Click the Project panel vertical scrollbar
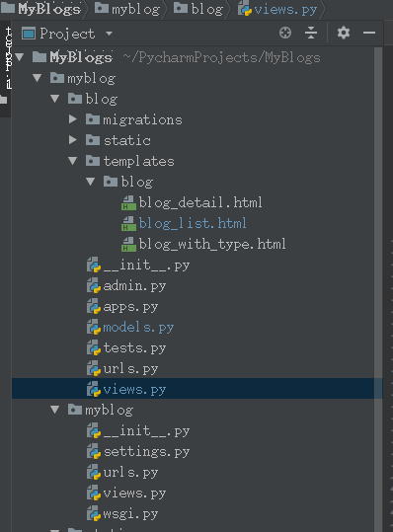 pos(378,289)
